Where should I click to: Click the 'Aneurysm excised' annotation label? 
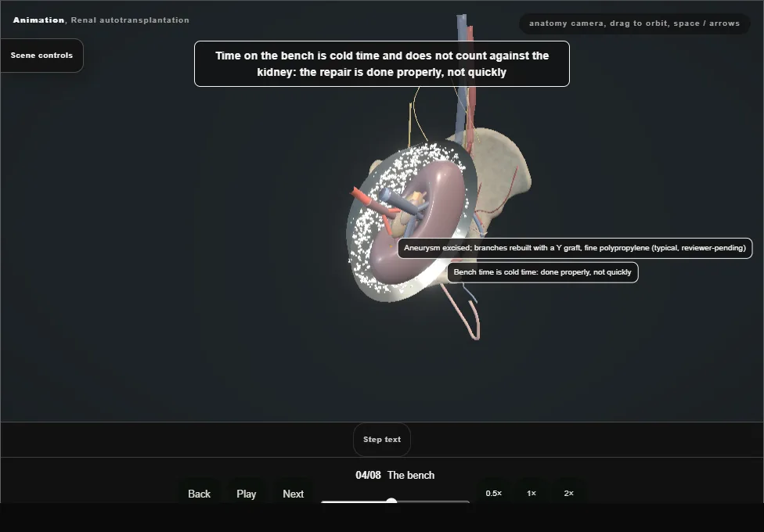(575, 248)
